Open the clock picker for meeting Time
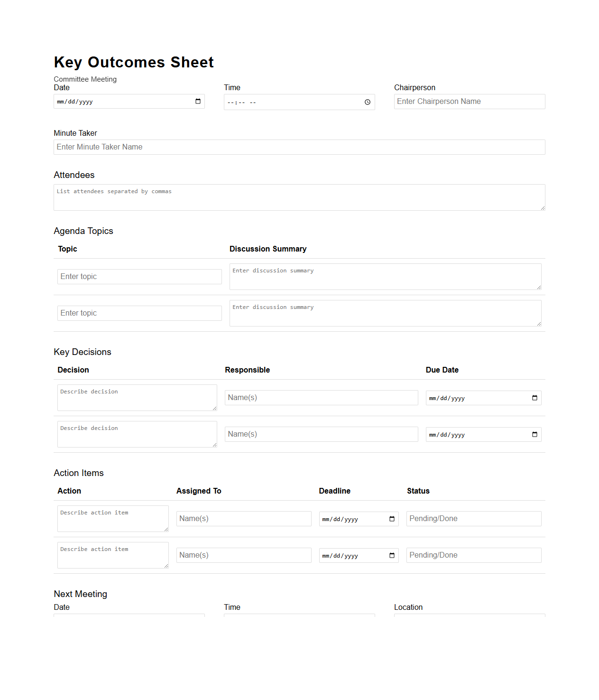Viewport: 599px width, 700px height. point(367,102)
